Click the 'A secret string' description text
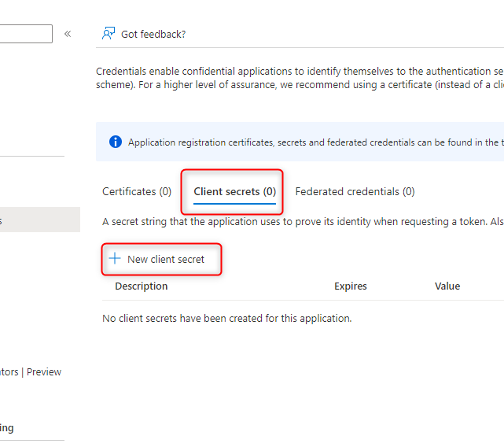The height and width of the screenshot is (447, 504). tap(302, 222)
